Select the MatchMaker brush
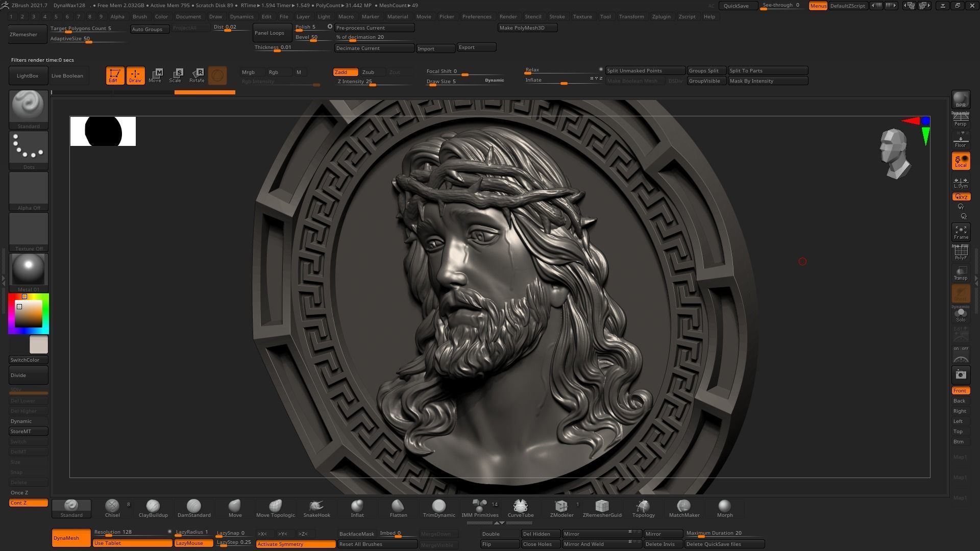This screenshot has width=980, height=551. 684,508
